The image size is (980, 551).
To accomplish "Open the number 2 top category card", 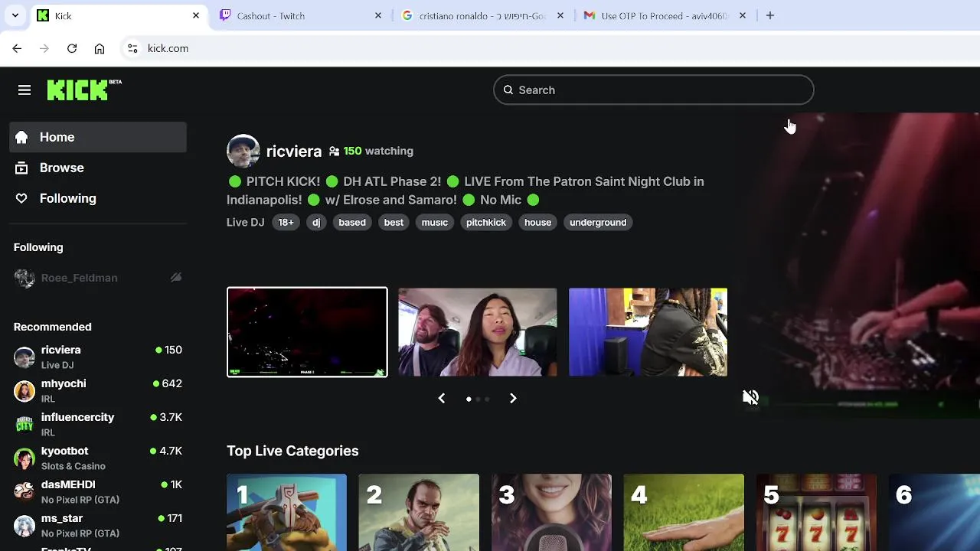I will coord(419,512).
